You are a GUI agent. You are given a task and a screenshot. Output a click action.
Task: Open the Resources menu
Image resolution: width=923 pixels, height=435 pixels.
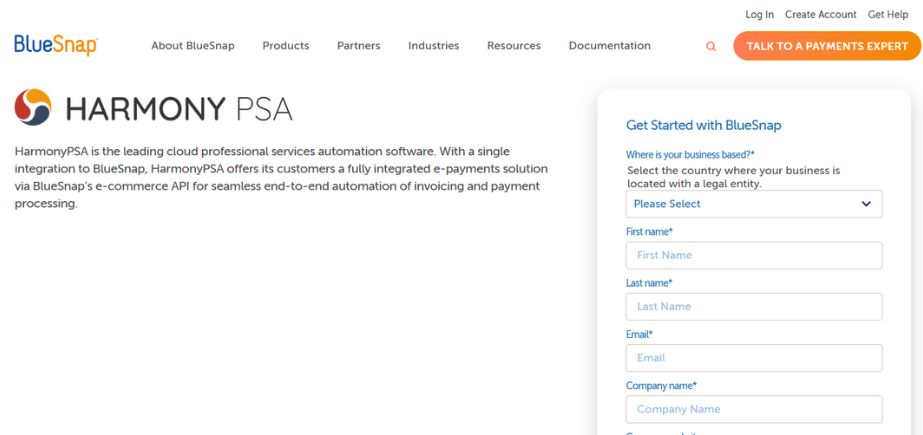[x=513, y=45]
